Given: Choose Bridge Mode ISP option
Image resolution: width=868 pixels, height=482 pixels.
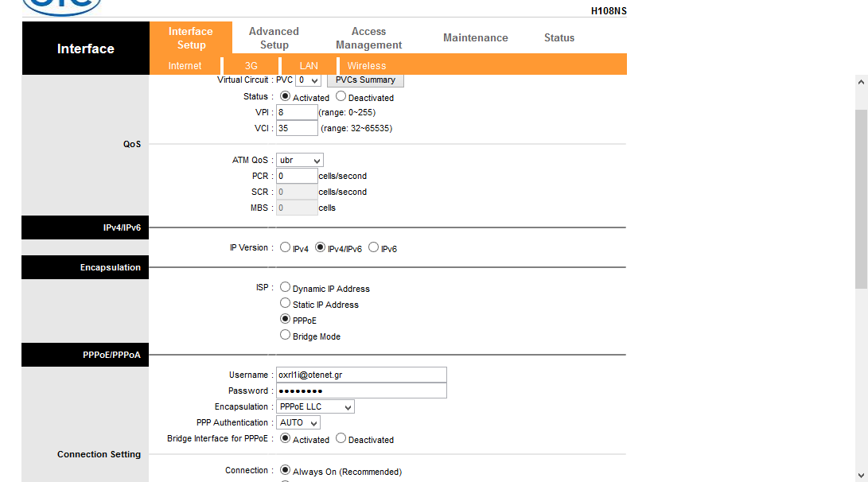Looking at the screenshot, I should 285,335.
